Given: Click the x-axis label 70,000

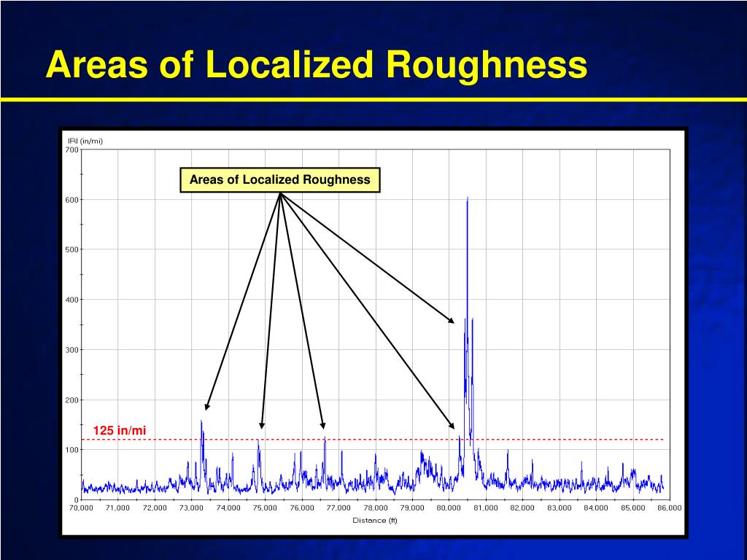Looking at the screenshot, I should (81, 508).
